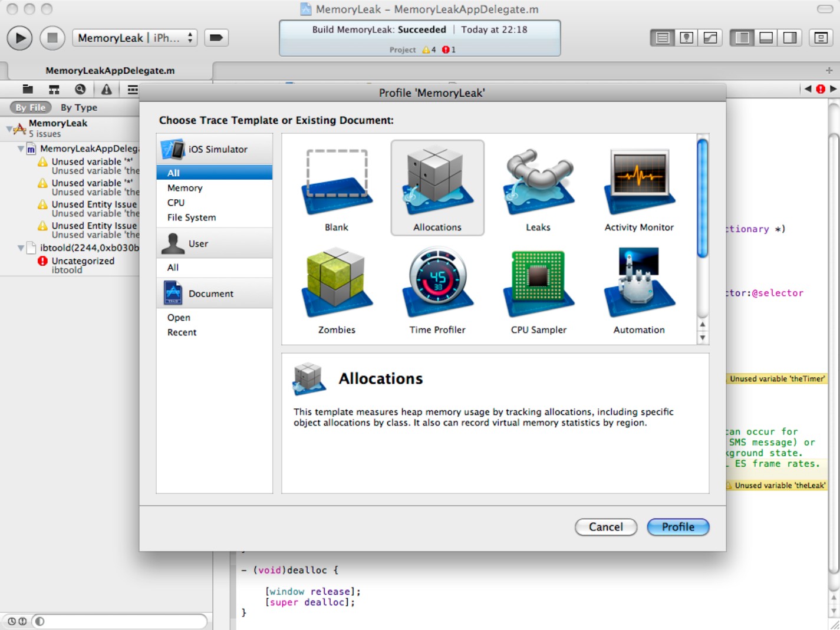Select the CPU template category
This screenshot has height=630, width=840.
pos(215,202)
